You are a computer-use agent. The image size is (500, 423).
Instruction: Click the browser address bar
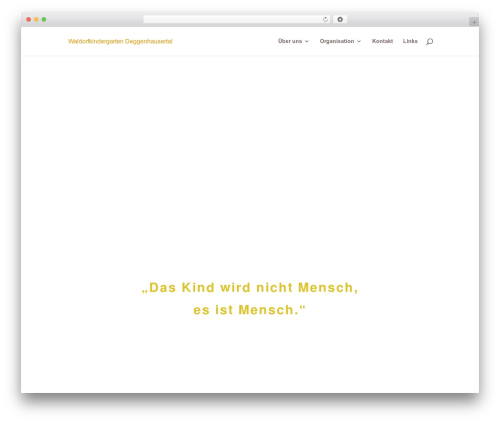[x=237, y=19]
